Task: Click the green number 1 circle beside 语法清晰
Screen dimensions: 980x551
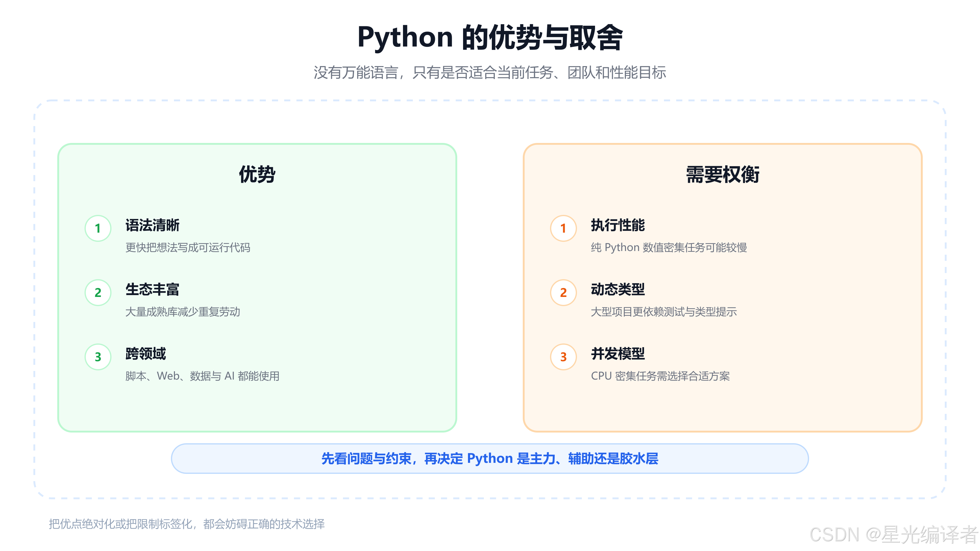Action: point(98,228)
